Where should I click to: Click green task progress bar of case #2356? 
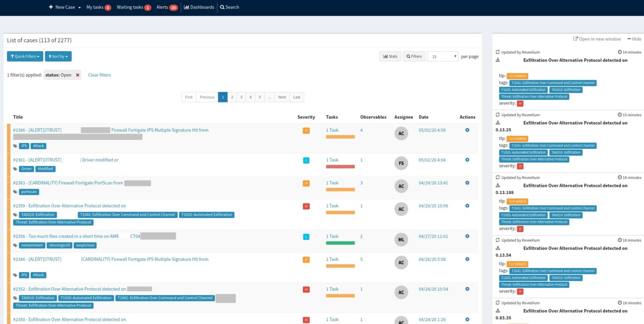click(340, 243)
